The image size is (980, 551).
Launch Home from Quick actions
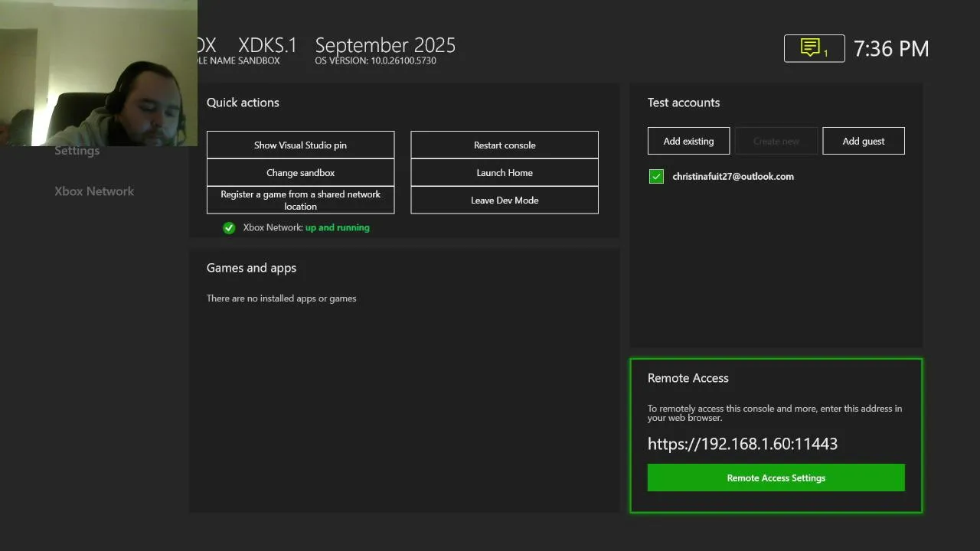(505, 172)
